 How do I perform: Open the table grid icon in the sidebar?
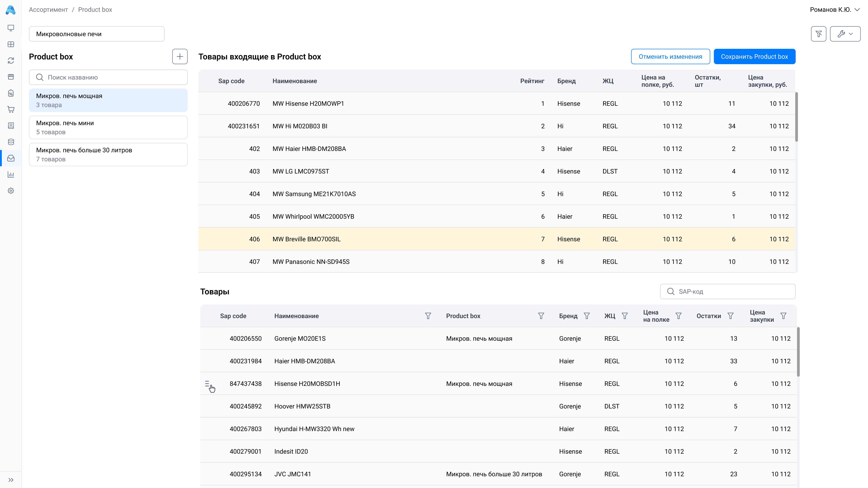click(11, 44)
